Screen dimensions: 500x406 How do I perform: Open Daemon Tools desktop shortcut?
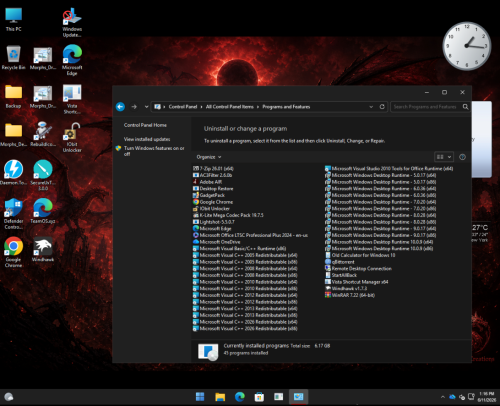pyautogui.click(x=13, y=173)
